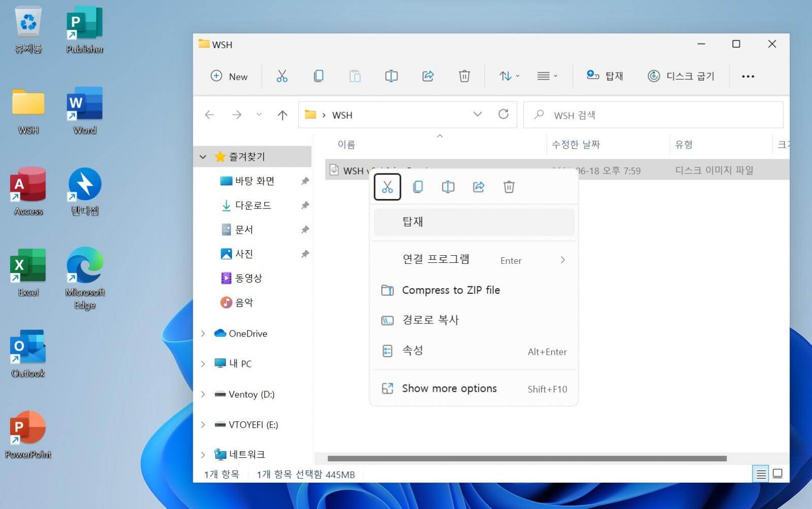Select the 반디집 desktop shortcut
Image resolution: width=812 pixels, height=509 pixels.
coord(85,192)
